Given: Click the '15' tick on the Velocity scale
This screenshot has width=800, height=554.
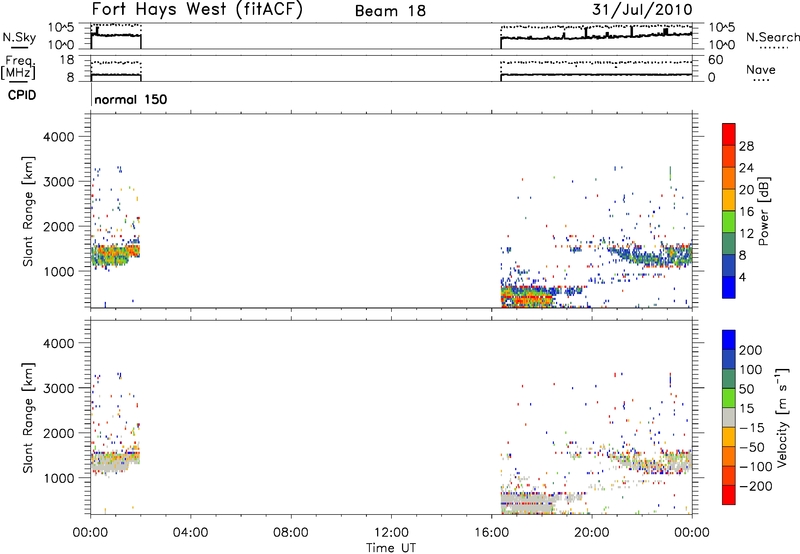Looking at the screenshot, I should coord(746,408).
